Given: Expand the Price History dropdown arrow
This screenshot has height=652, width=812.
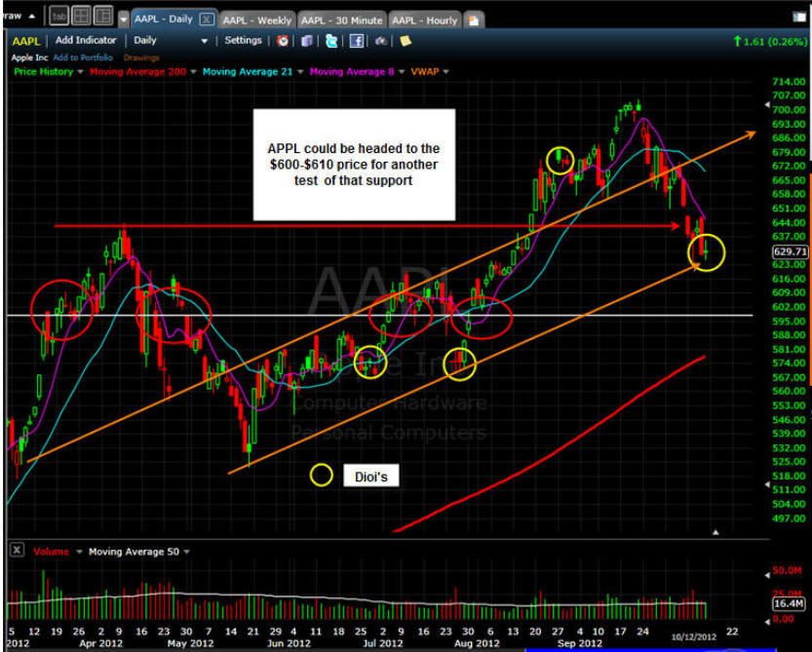Looking at the screenshot, I should 80,72.
